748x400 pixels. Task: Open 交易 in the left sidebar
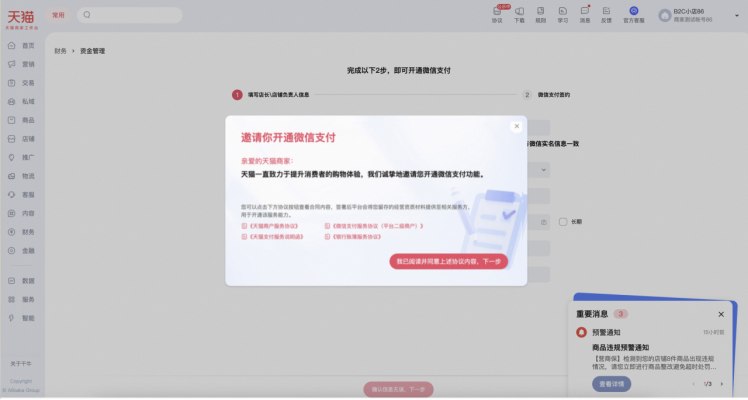pyautogui.click(x=21, y=83)
